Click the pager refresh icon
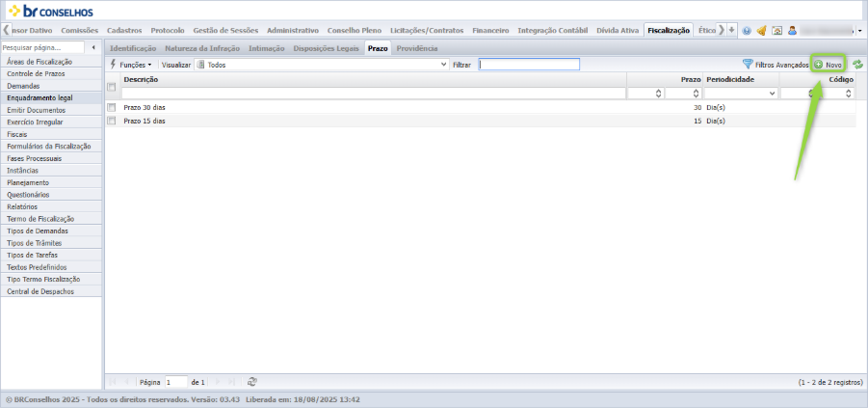Image resolution: width=868 pixels, height=408 pixels. point(251,382)
